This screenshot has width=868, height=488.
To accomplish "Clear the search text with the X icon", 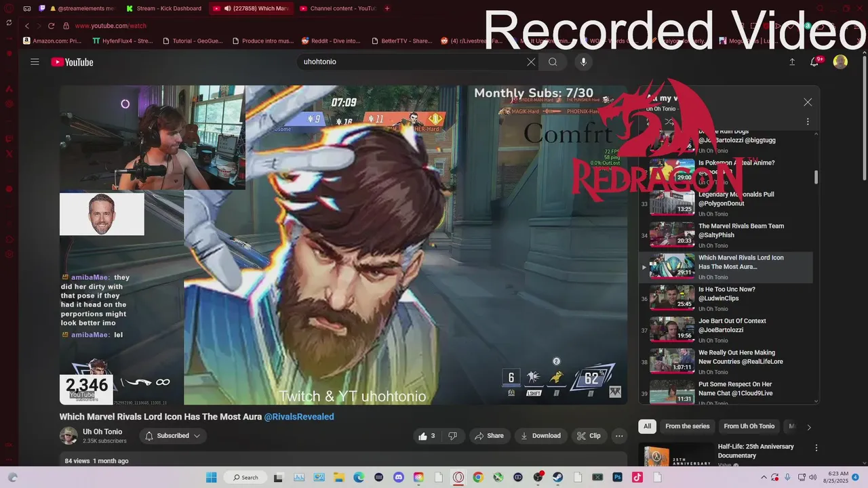I will coord(531,62).
